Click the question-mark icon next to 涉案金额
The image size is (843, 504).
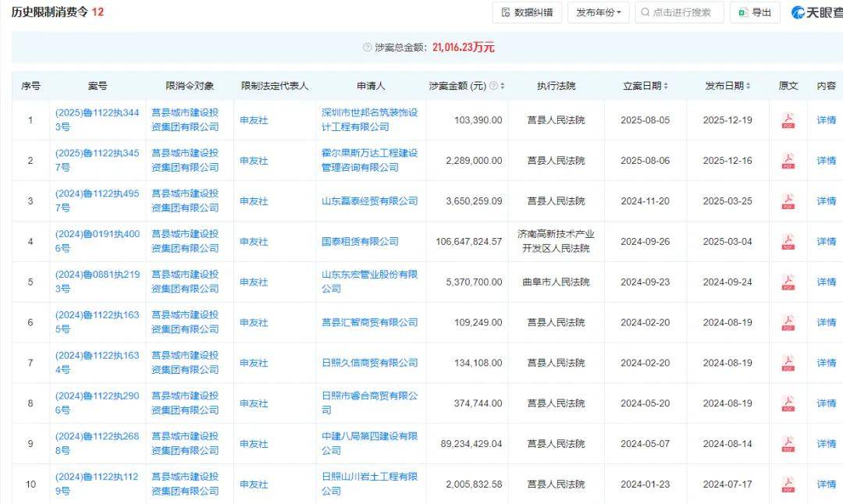click(493, 86)
